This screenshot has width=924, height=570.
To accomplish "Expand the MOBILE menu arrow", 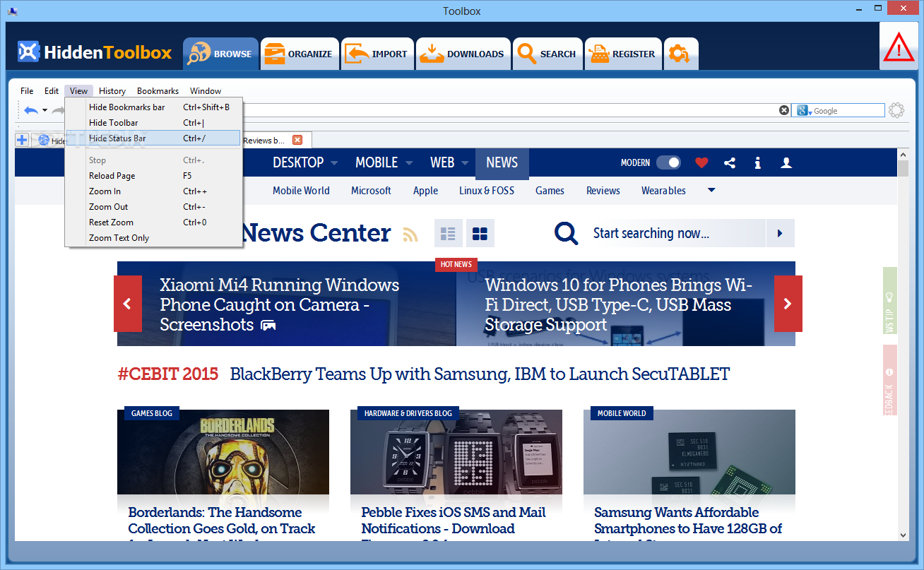I will pos(409,163).
